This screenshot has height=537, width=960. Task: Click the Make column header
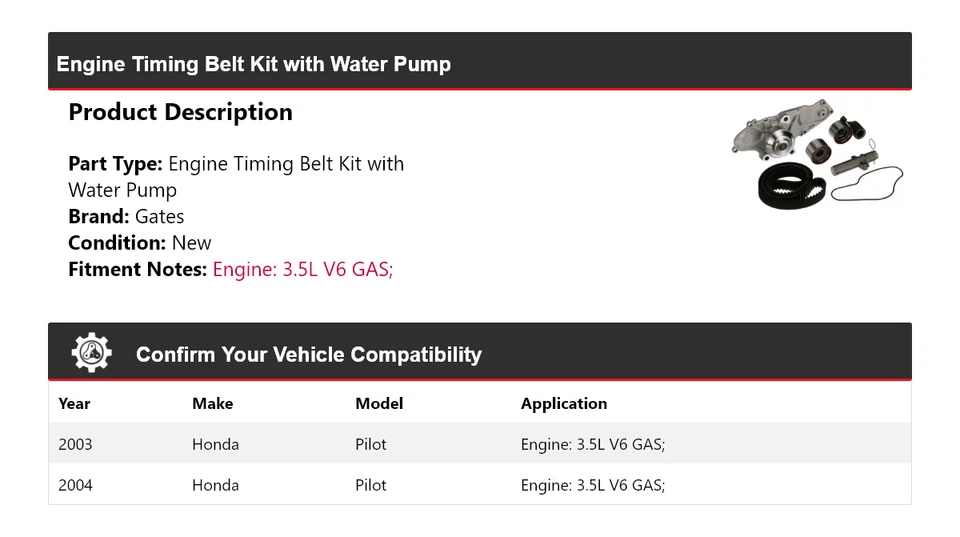tap(212, 404)
